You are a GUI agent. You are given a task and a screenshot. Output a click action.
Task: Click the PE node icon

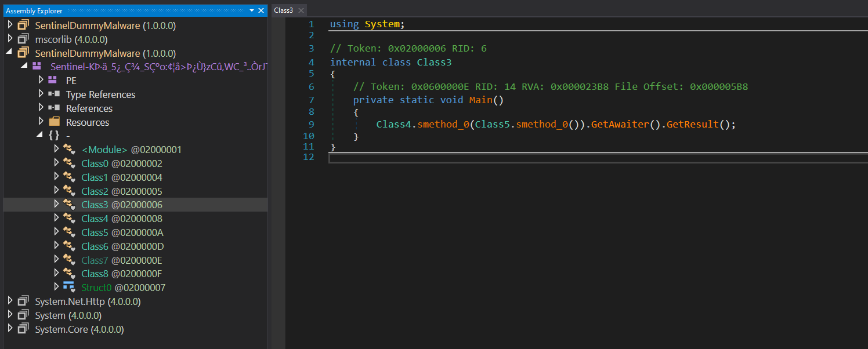pyautogui.click(x=53, y=80)
